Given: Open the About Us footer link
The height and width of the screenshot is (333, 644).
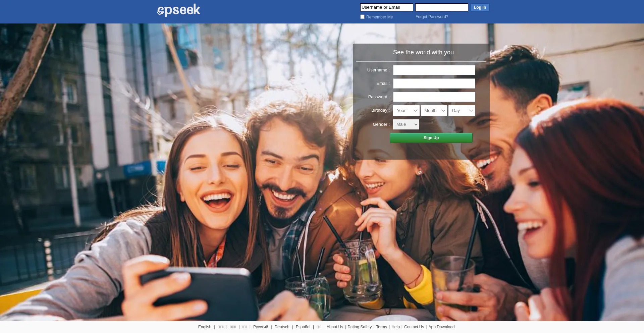Looking at the screenshot, I should point(334,327).
